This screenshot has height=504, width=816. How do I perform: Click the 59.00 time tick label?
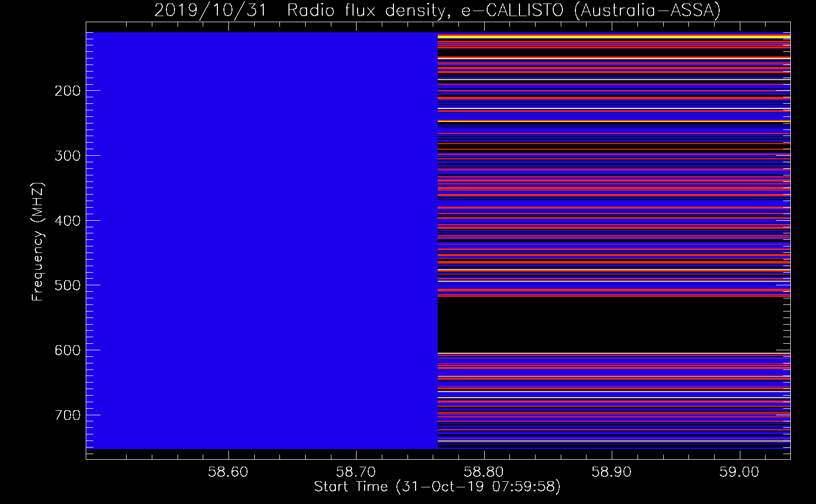point(740,472)
